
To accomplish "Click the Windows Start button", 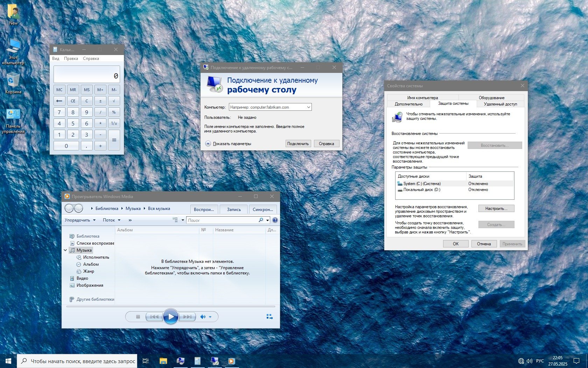I will click(8, 361).
